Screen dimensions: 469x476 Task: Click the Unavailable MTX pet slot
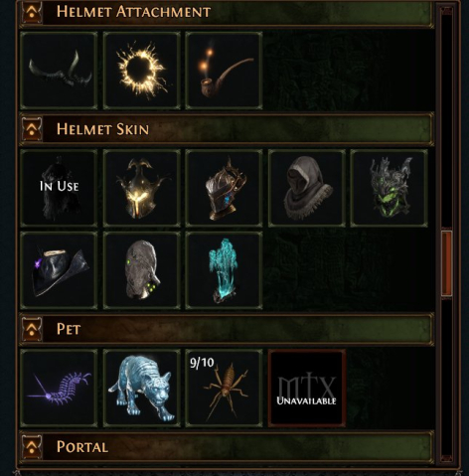pyautogui.click(x=307, y=388)
